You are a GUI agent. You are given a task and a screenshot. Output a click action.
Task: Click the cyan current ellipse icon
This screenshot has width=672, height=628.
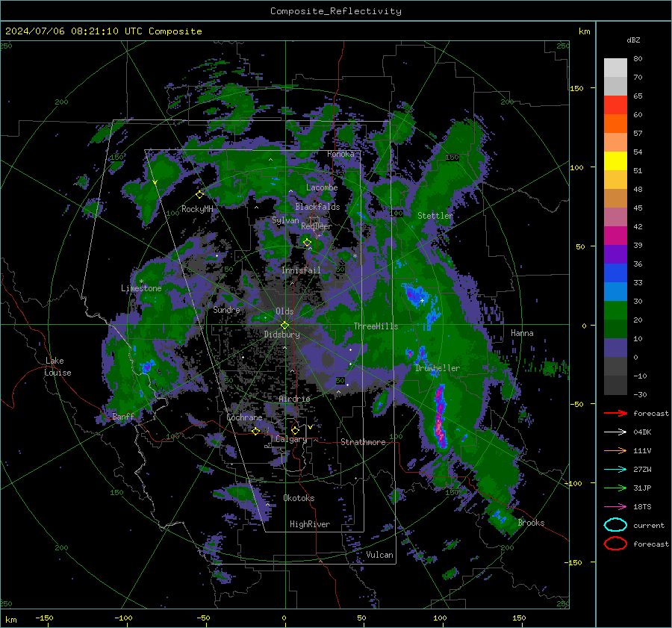(x=615, y=525)
